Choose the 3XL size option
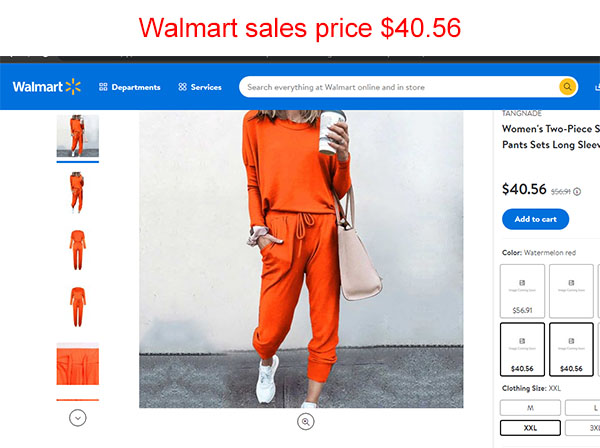 point(582,428)
